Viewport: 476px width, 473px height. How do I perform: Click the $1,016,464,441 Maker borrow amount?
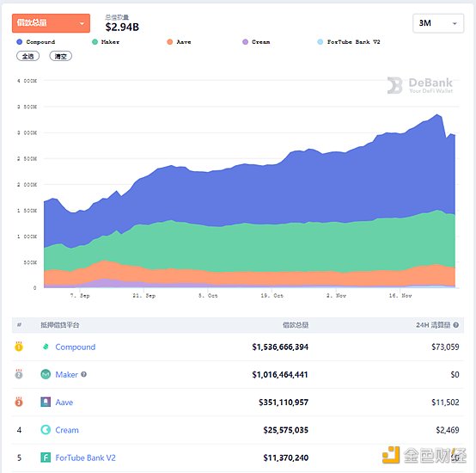pyautogui.click(x=280, y=375)
